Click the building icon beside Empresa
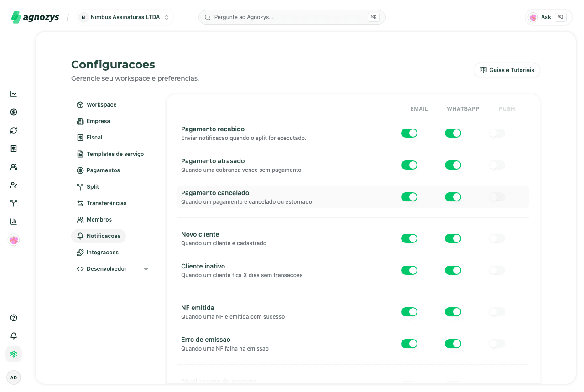This screenshot has width=584, height=392. click(x=80, y=121)
